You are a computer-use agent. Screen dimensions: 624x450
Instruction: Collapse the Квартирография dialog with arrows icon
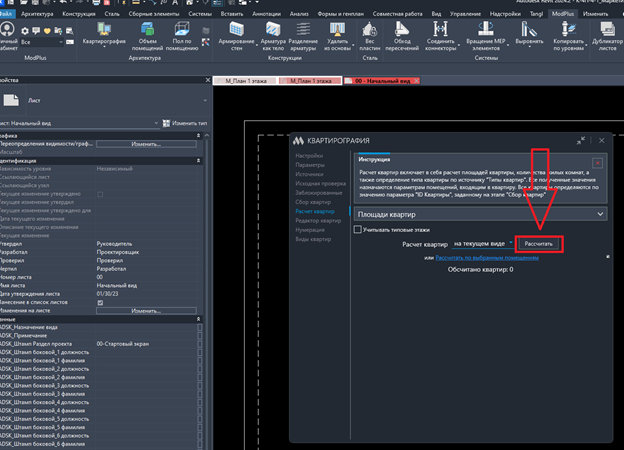tap(581, 140)
